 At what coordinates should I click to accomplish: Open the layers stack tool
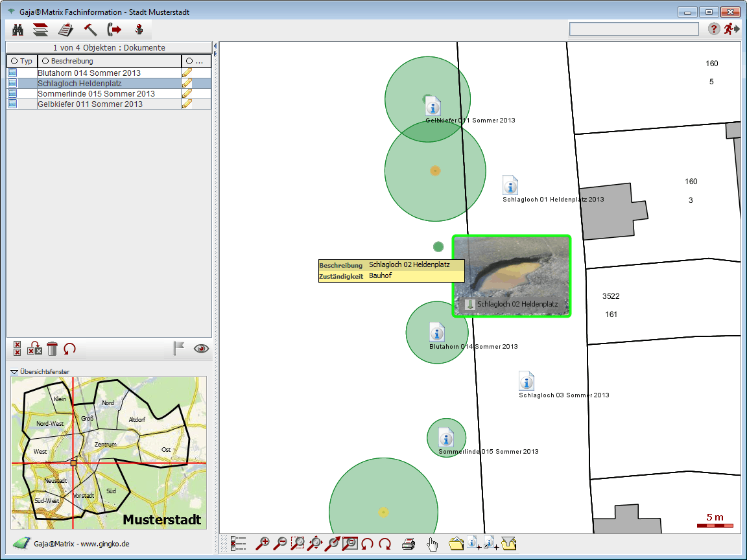click(x=41, y=29)
